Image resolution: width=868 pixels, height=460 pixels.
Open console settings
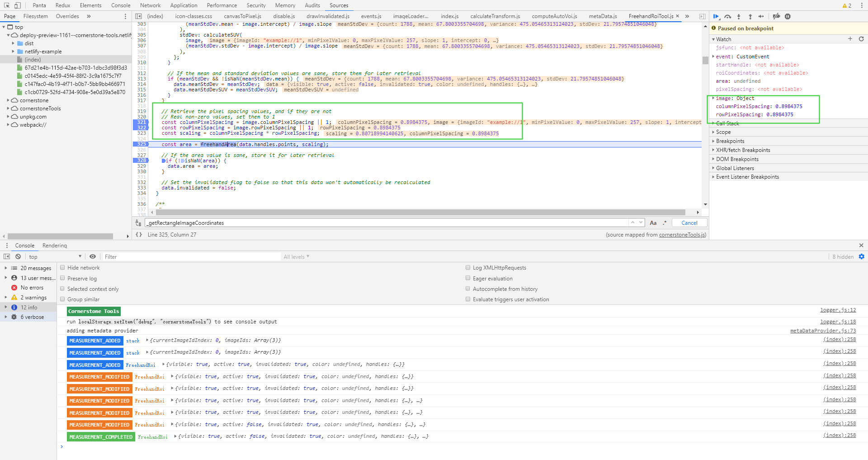coord(861,256)
